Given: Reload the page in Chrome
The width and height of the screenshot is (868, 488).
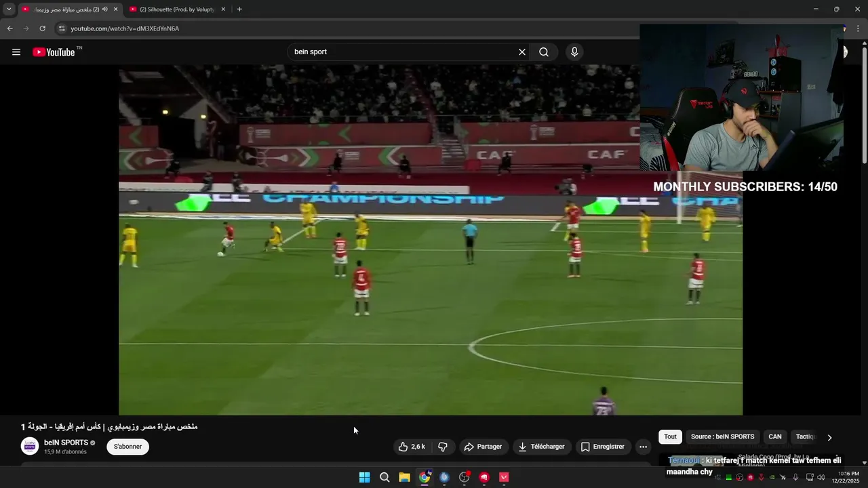Looking at the screenshot, I should 42,28.
